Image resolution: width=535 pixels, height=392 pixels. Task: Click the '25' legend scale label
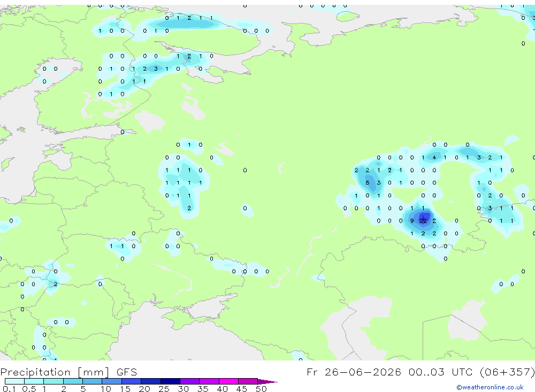pos(164,389)
